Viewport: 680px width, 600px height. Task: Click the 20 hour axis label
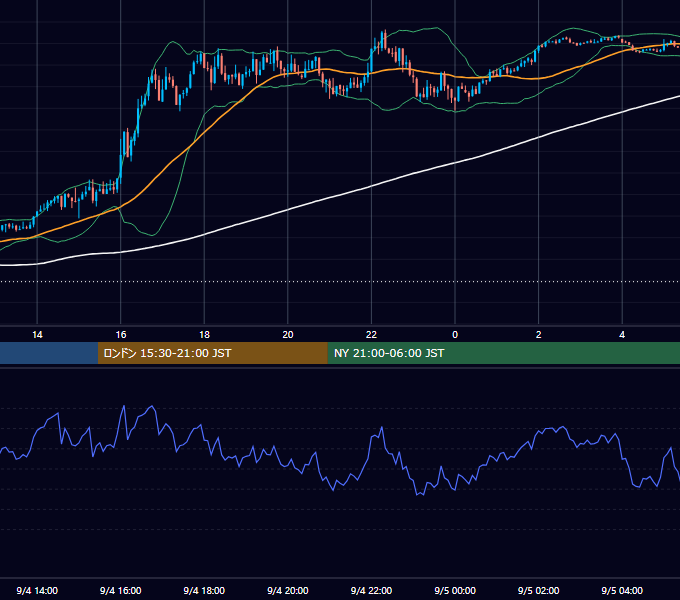288,335
